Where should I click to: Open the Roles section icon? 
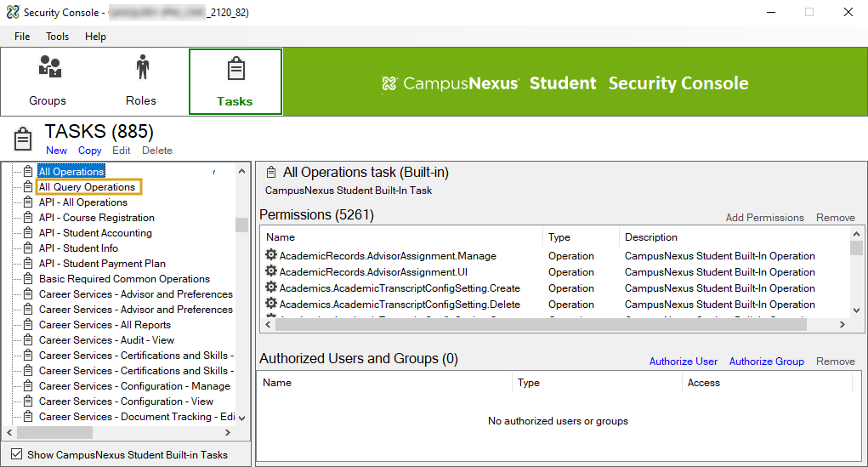click(141, 68)
